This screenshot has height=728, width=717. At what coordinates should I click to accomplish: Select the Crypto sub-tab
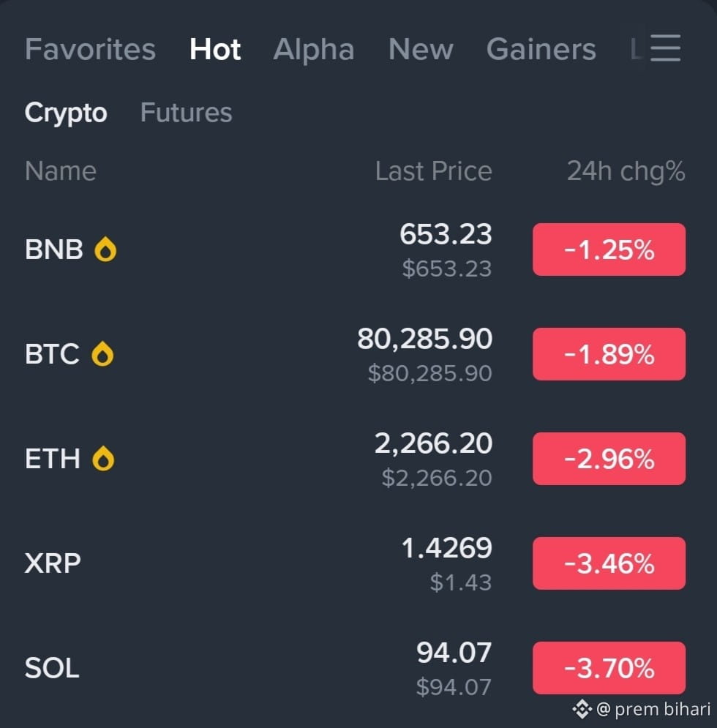click(x=66, y=113)
